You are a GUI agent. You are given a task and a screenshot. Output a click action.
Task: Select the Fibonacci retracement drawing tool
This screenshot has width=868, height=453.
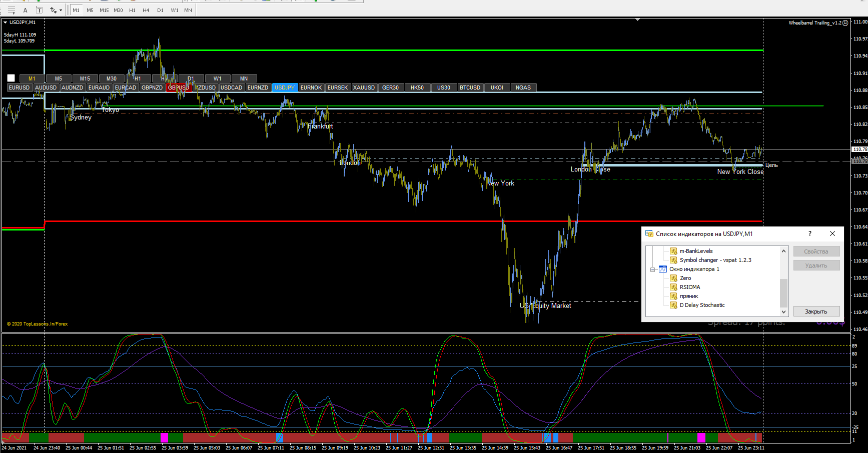click(x=11, y=10)
